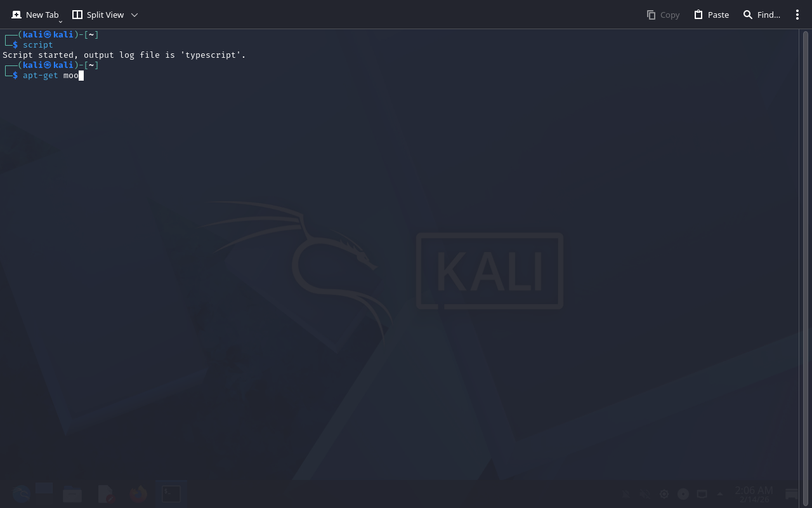The image size is (812, 508).
Task: Select the terminal icon in the taskbar
Action: coord(171,494)
